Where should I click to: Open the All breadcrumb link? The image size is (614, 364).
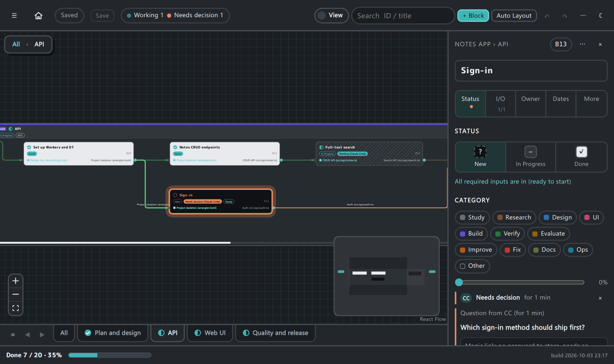(16, 44)
